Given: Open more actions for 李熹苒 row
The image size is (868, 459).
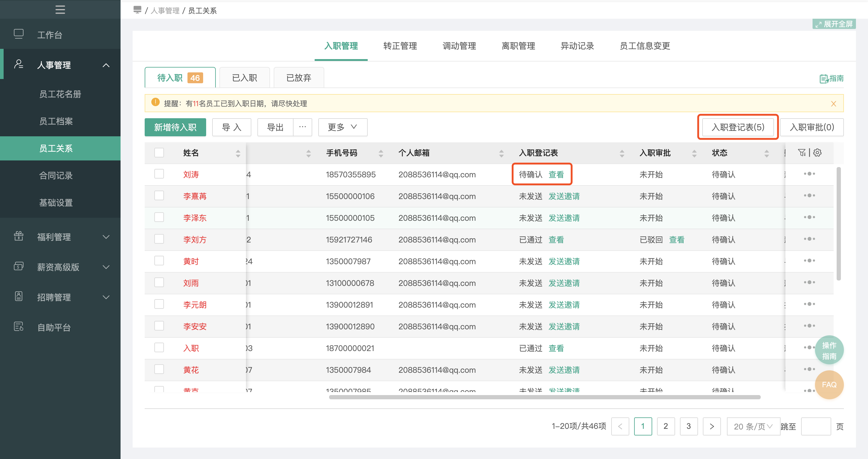Looking at the screenshot, I should (x=809, y=196).
